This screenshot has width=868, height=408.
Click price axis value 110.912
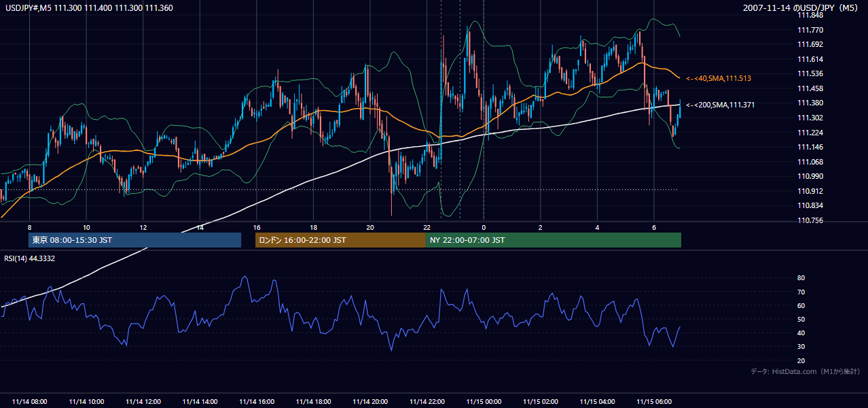click(x=810, y=191)
